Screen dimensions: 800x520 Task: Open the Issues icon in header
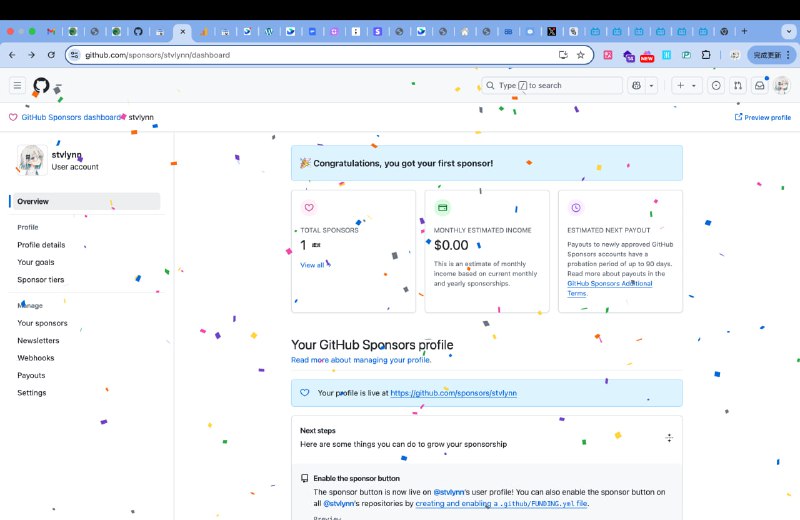(716, 86)
